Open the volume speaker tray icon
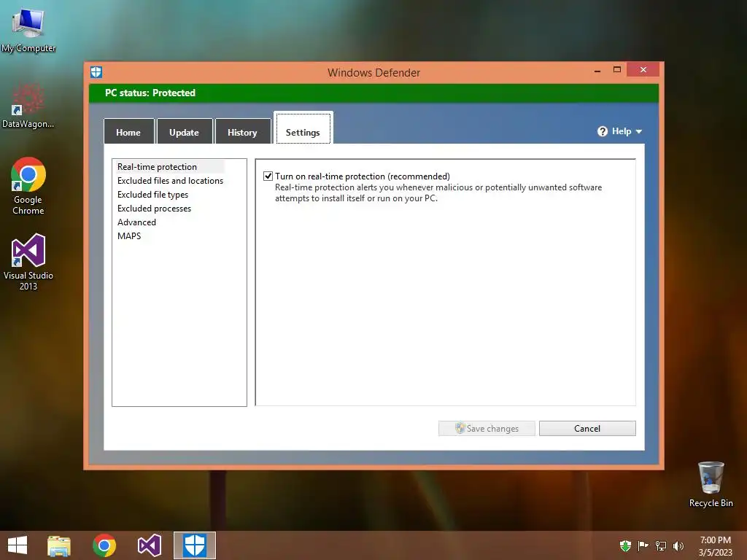The height and width of the screenshot is (560, 747). (678, 545)
